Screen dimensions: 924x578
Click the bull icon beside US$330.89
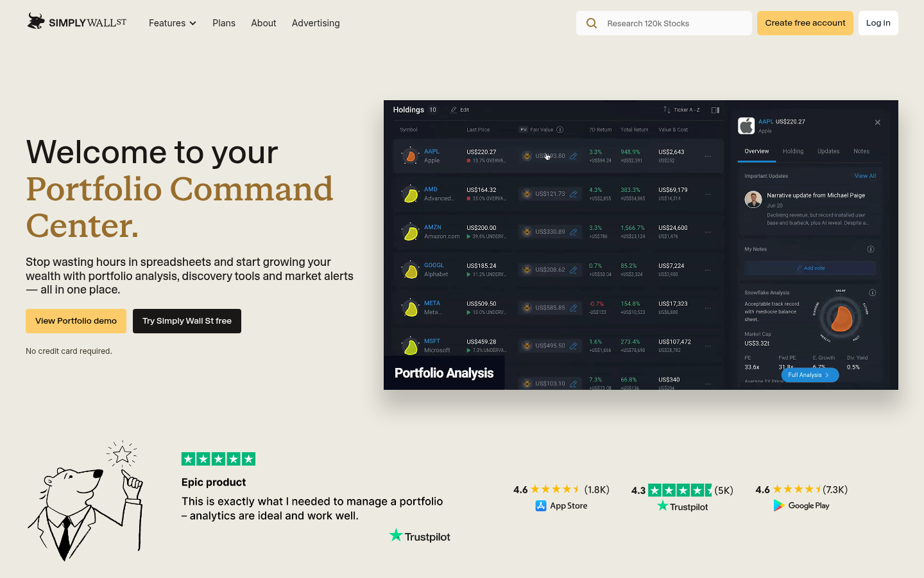pyautogui.click(x=527, y=232)
